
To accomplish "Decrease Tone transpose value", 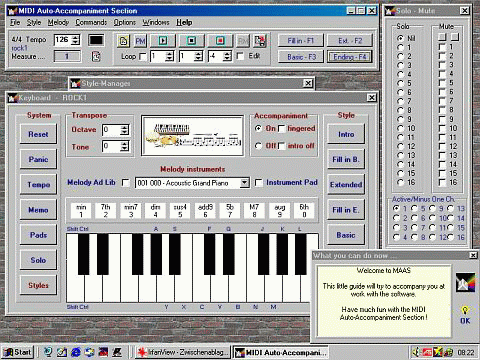I will [125, 148].
